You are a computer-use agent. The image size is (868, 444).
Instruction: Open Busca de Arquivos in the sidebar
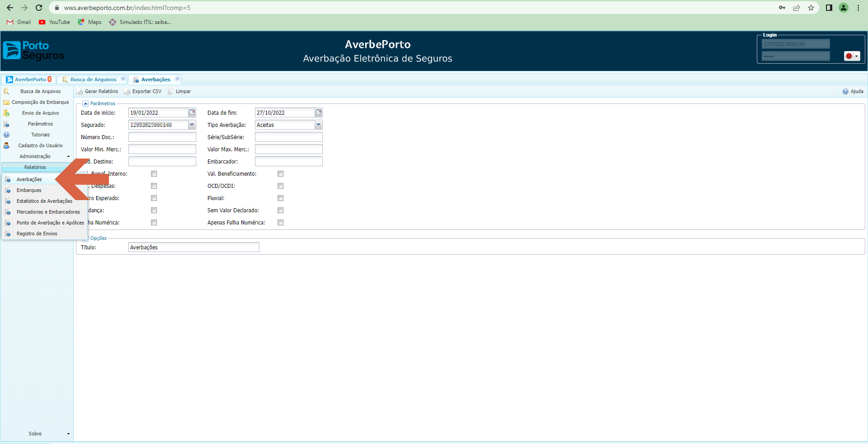click(37, 91)
